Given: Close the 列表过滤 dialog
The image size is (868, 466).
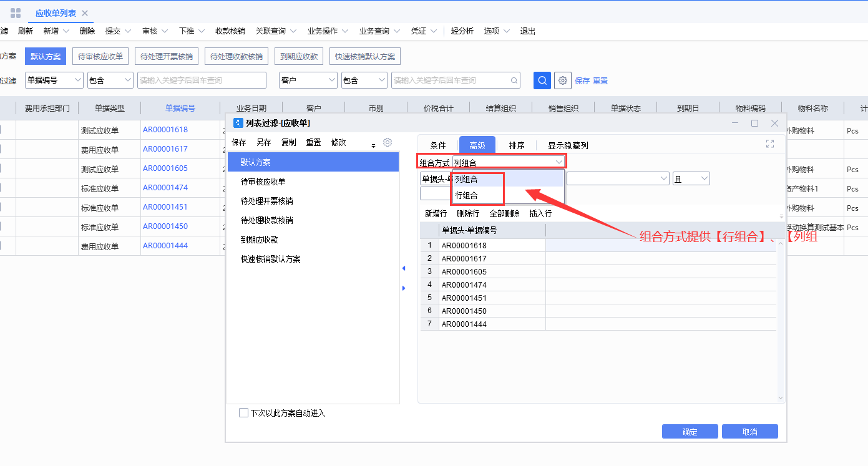Looking at the screenshot, I should [774, 123].
